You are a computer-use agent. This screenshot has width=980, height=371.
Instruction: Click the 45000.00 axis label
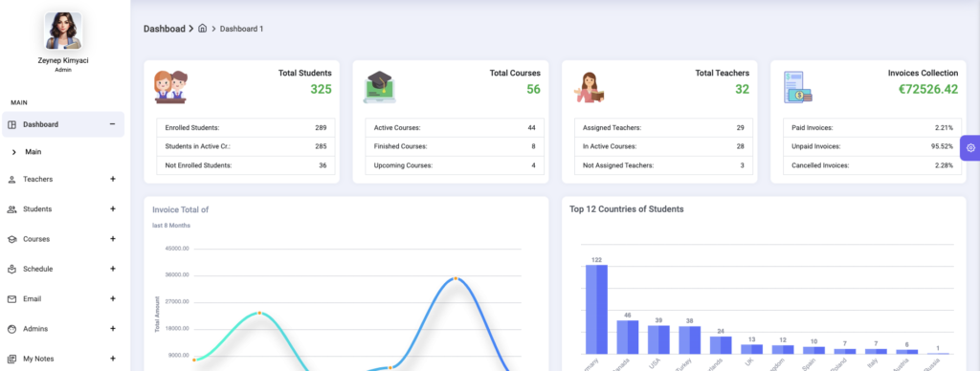176,249
